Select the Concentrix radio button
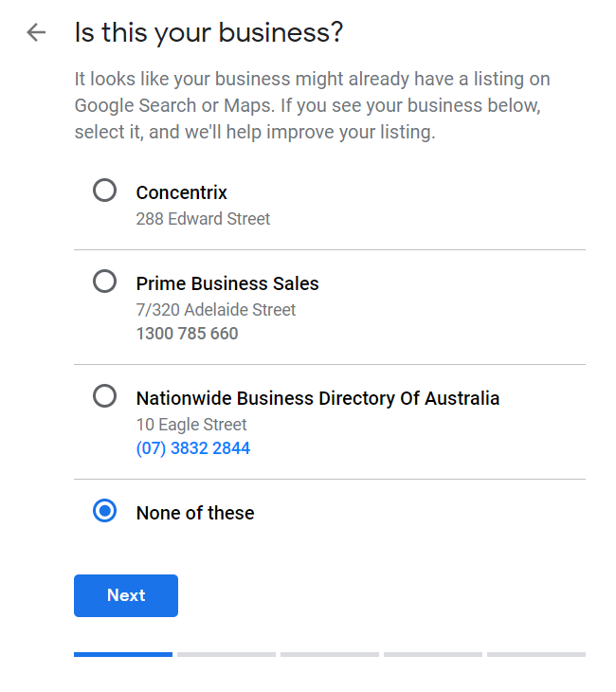Screen dimensions: 616x692 click(104, 191)
